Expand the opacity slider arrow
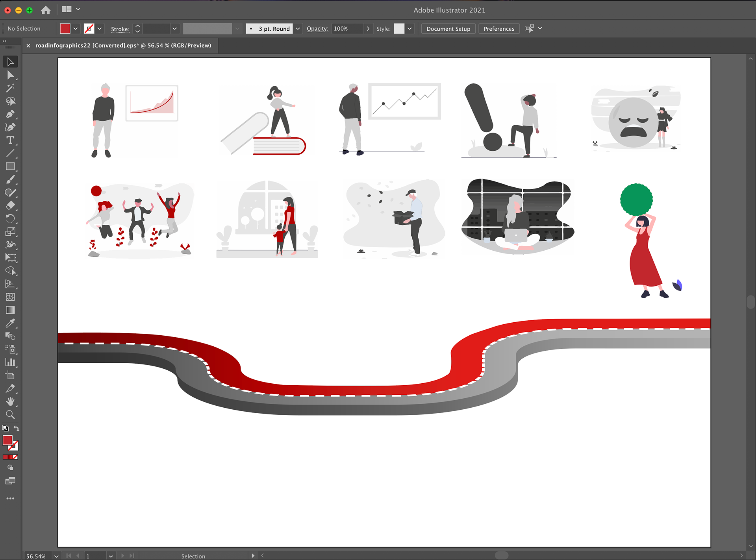This screenshot has width=756, height=560. tap(368, 29)
